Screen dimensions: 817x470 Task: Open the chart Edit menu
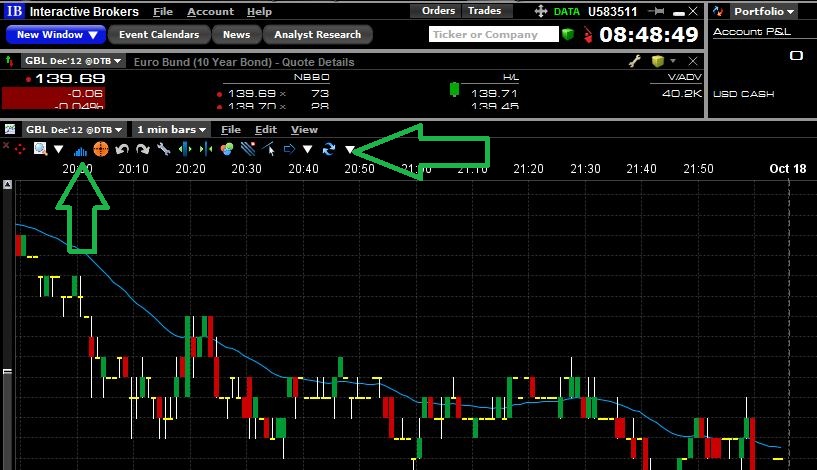[266, 130]
